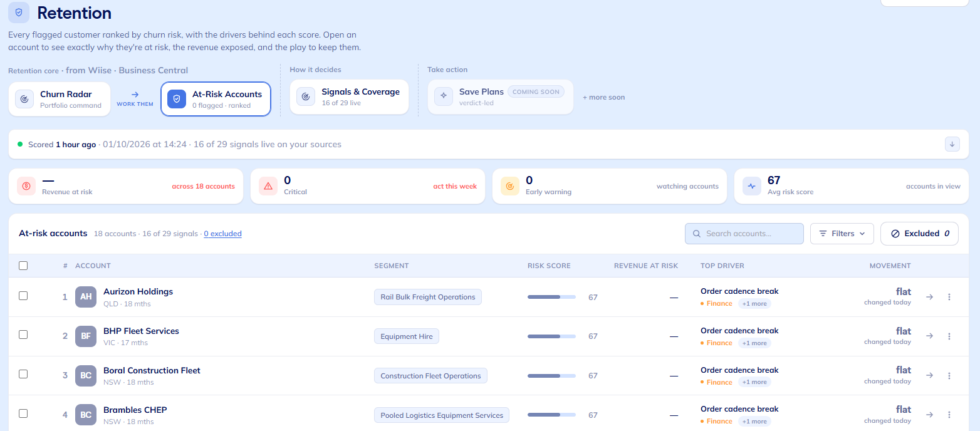The width and height of the screenshot is (980, 431).
Task: Show +1 more drivers for Brambles CHEP
Action: pos(754,422)
